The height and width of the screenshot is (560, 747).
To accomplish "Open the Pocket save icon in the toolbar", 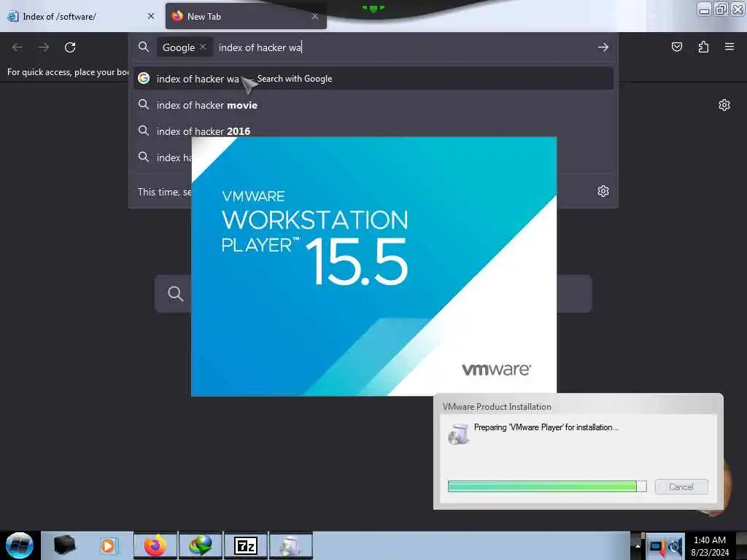I will [x=676, y=47].
